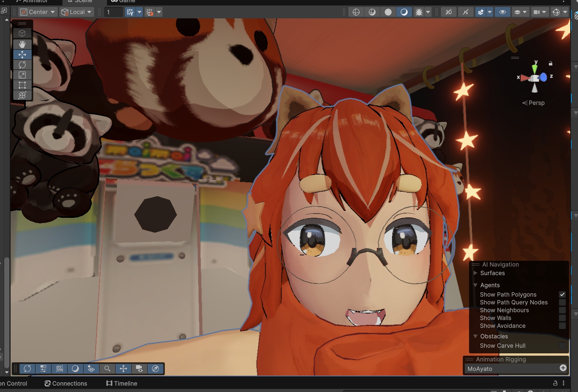Select the Rotate tool
The height and width of the screenshot is (392, 578).
[22, 65]
